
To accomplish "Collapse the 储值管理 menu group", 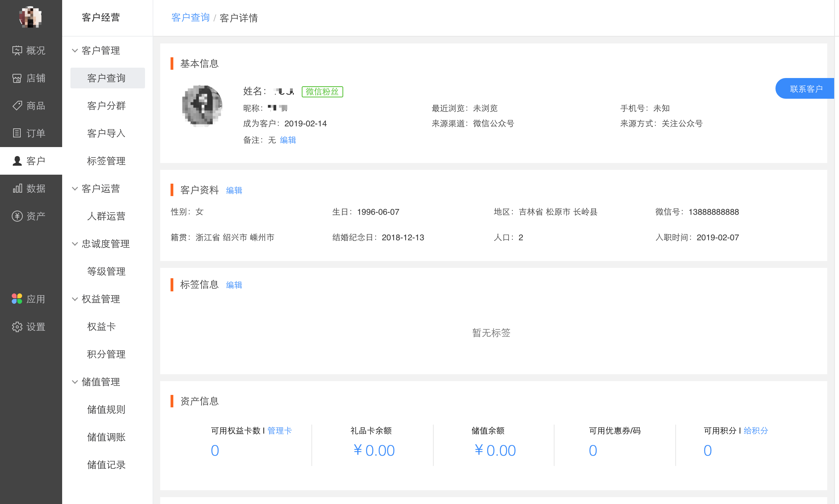I will point(100,382).
